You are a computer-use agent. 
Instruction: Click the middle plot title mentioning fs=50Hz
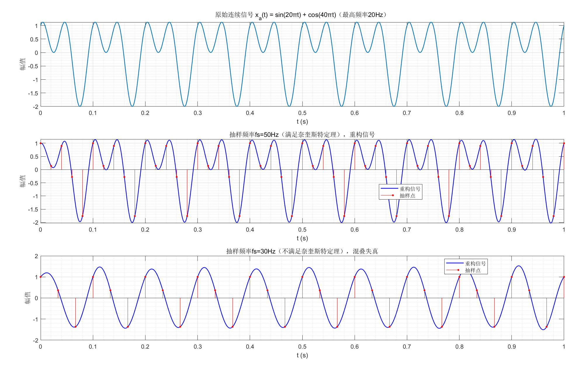[x=302, y=134]
